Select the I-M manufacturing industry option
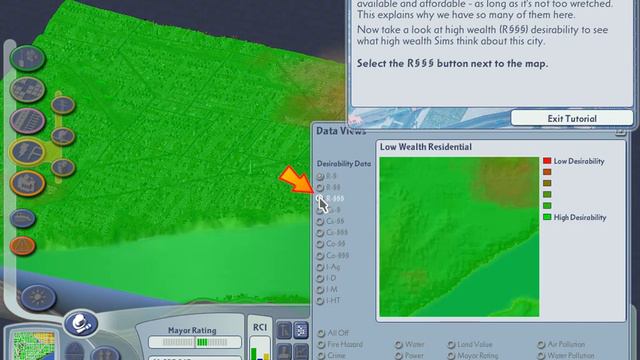Screen dimensions: 640x360 (327, 289)
